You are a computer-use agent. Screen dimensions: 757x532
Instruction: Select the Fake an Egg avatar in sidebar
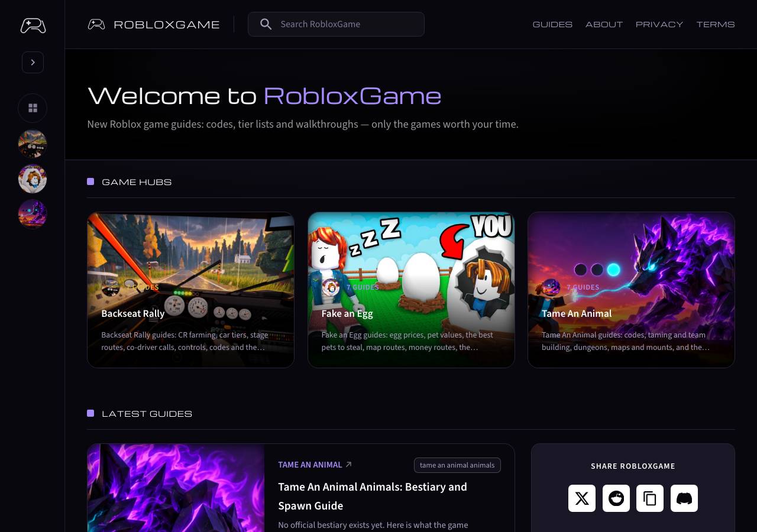click(x=33, y=179)
